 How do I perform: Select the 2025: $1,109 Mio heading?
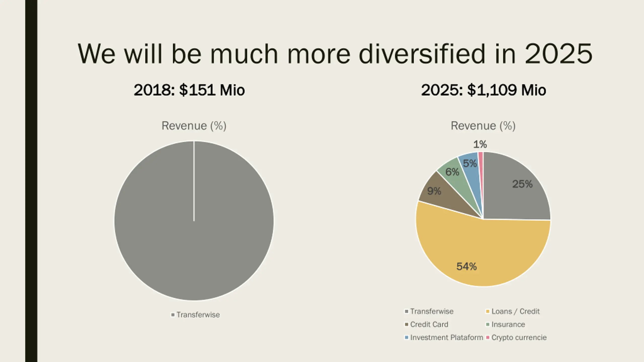tap(483, 90)
